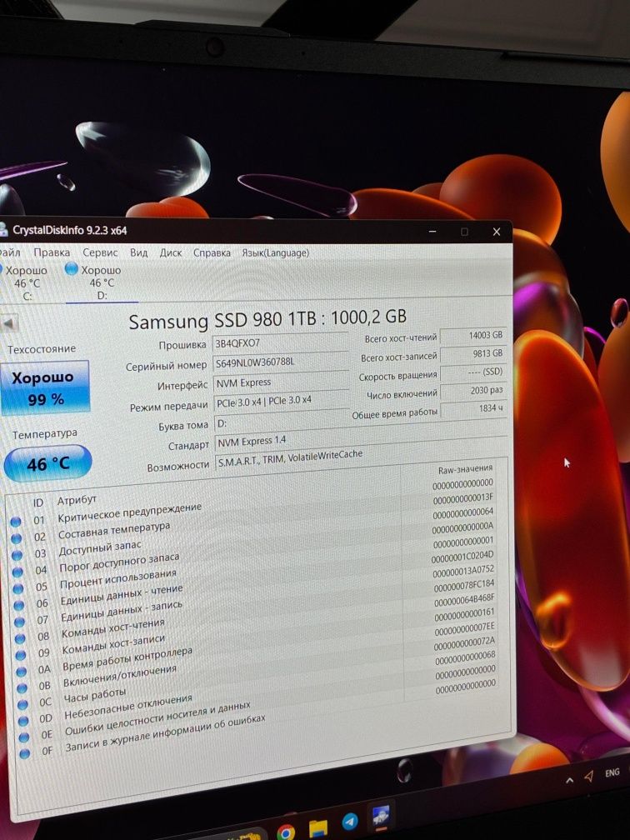
Task: Select disk D: Хорошо 46 °C tab
Action: coord(100,282)
